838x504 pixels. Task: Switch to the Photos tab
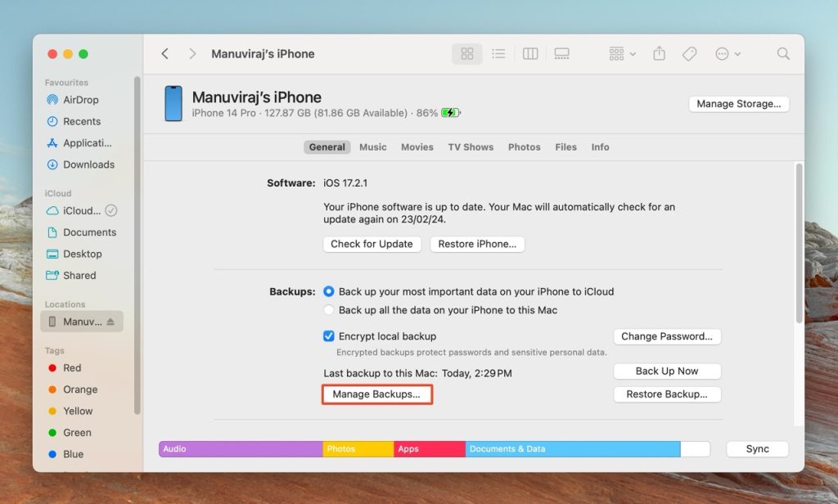[x=525, y=147]
